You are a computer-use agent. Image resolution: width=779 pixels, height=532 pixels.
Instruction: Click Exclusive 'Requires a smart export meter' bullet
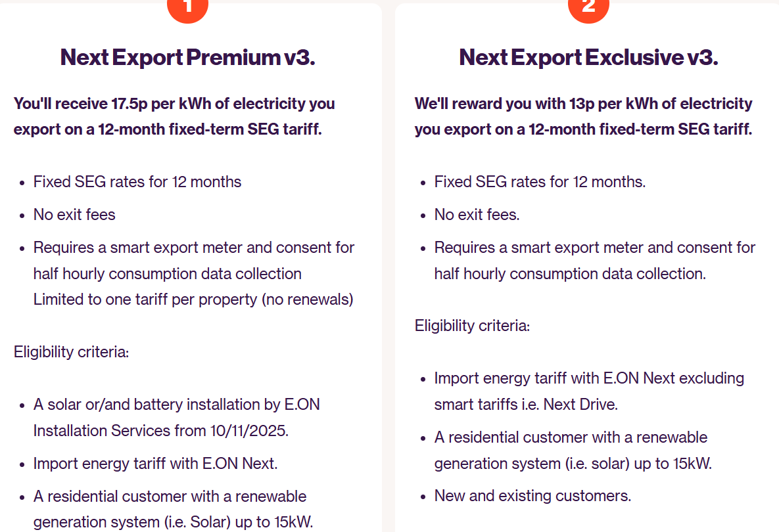tap(595, 261)
